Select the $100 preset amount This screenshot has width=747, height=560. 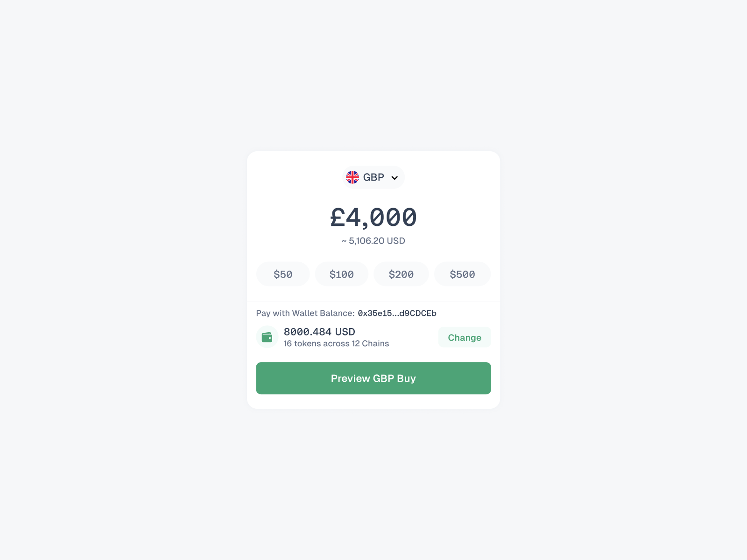click(341, 274)
